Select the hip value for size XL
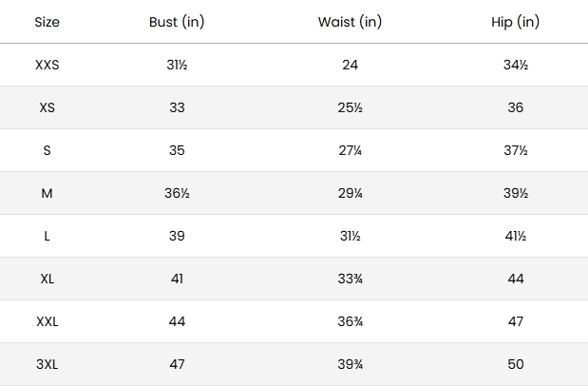588x386 pixels. tap(516, 279)
